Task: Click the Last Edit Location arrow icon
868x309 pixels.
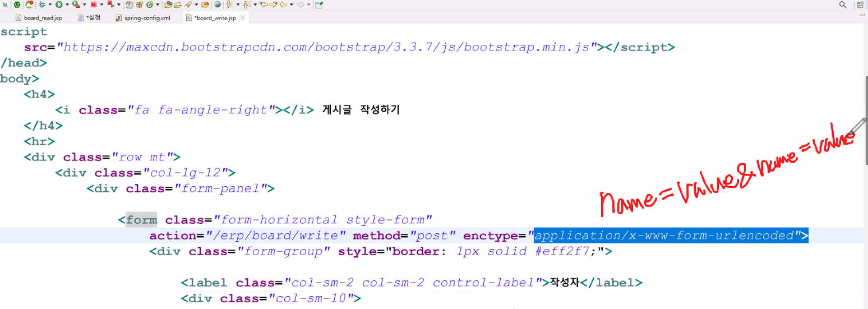Action: [x=264, y=4]
